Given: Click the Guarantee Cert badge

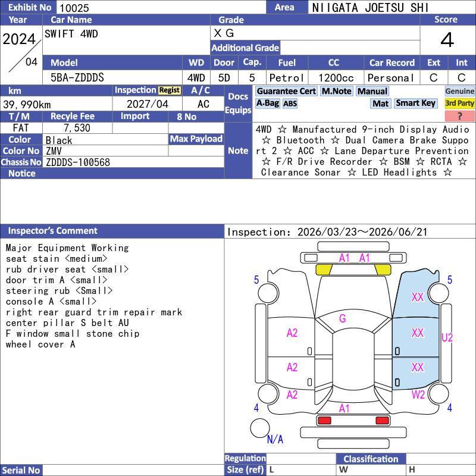Looking at the screenshot, I should tap(286, 91).
